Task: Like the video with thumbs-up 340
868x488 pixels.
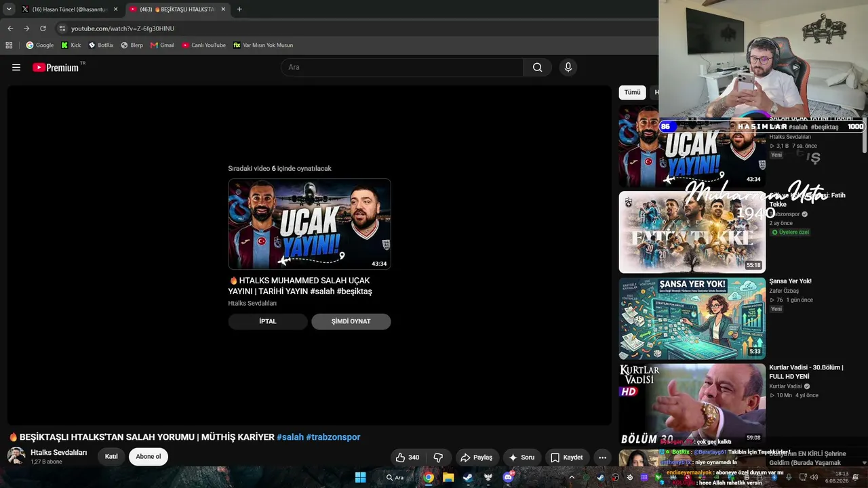Action: point(408,457)
